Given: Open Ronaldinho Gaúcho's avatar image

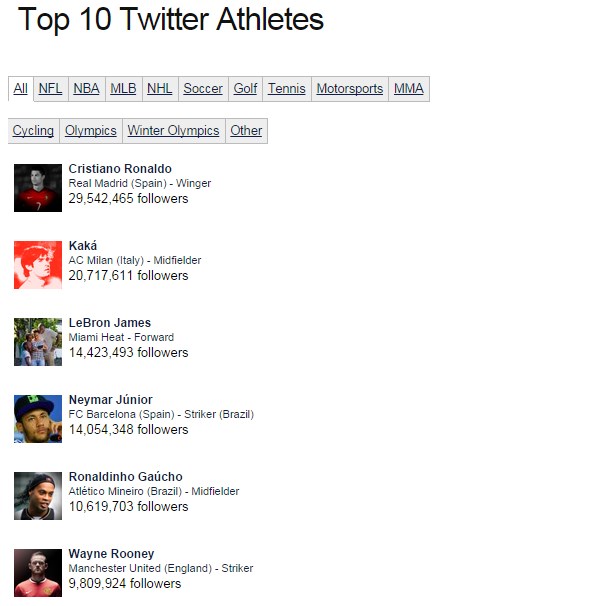Looking at the screenshot, I should coord(38,495).
